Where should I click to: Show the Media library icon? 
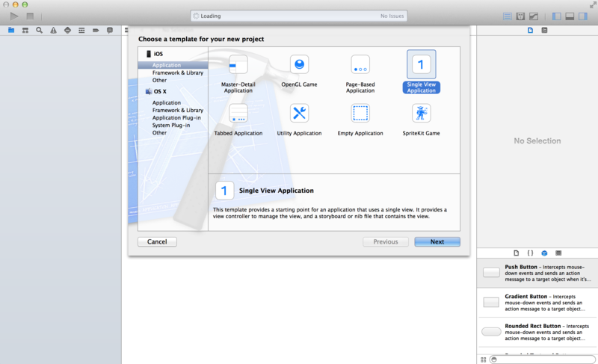[x=558, y=253]
